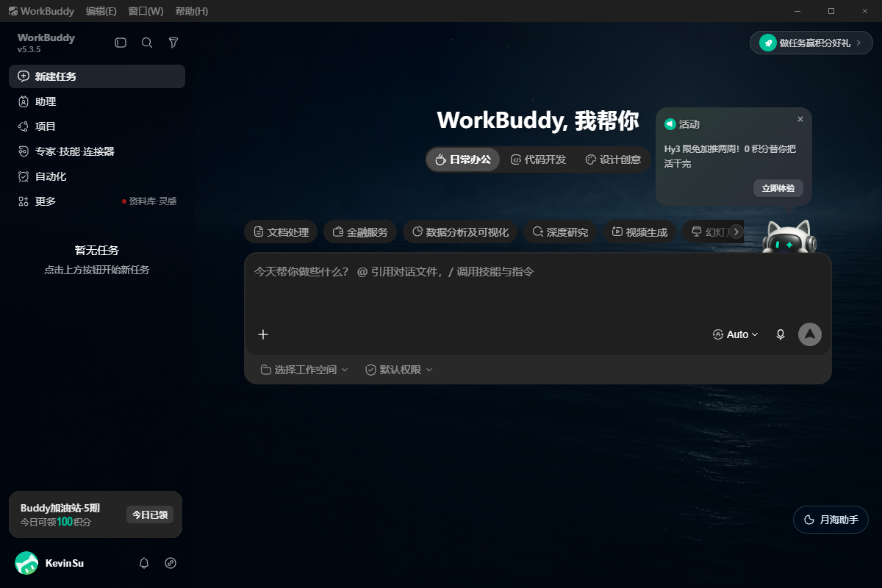This screenshot has width=882, height=588.
Task: Click the 月海助手 button
Action: pyautogui.click(x=831, y=520)
